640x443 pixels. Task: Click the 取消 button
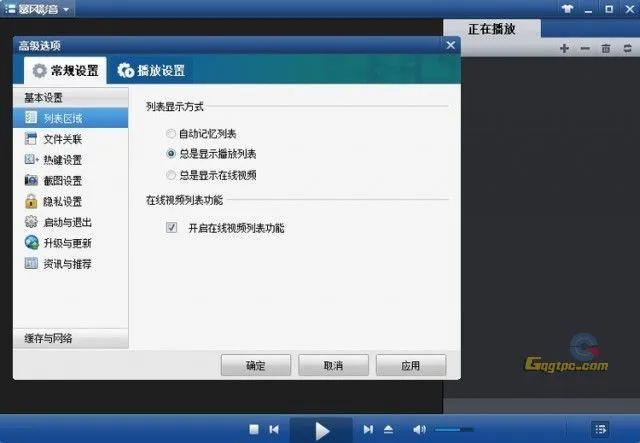[x=333, y=365]
